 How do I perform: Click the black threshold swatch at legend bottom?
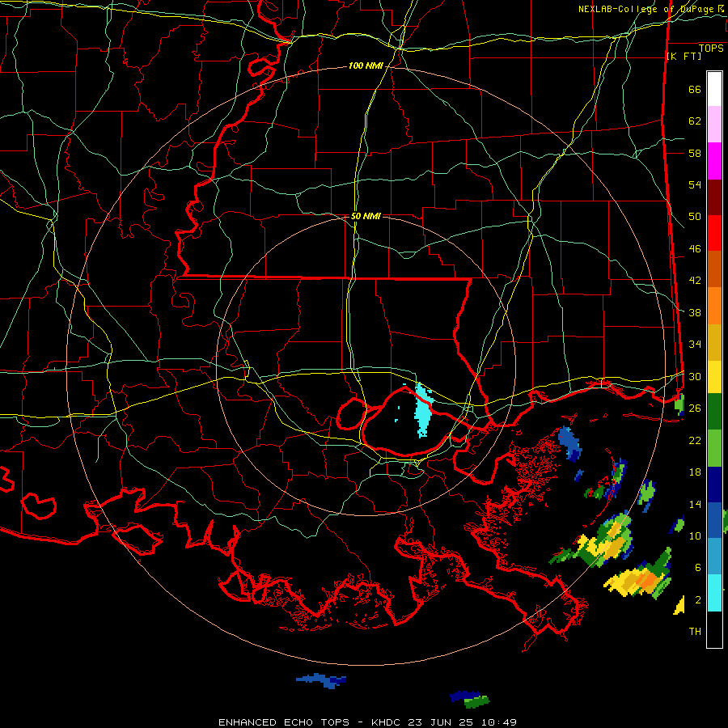[714, 629]
